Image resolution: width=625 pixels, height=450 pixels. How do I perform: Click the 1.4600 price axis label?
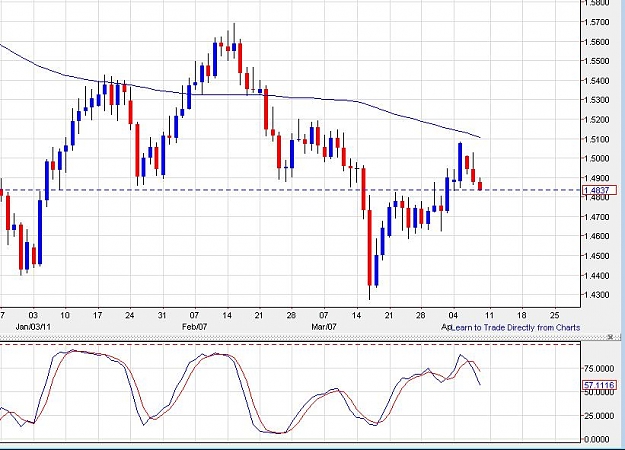coord(597,236)
